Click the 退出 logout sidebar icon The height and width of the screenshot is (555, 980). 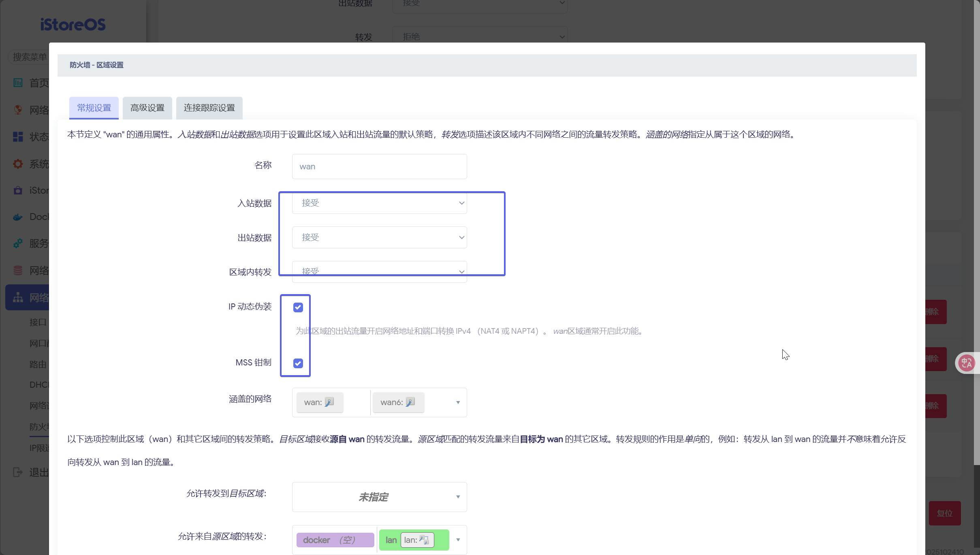[18, 472]
